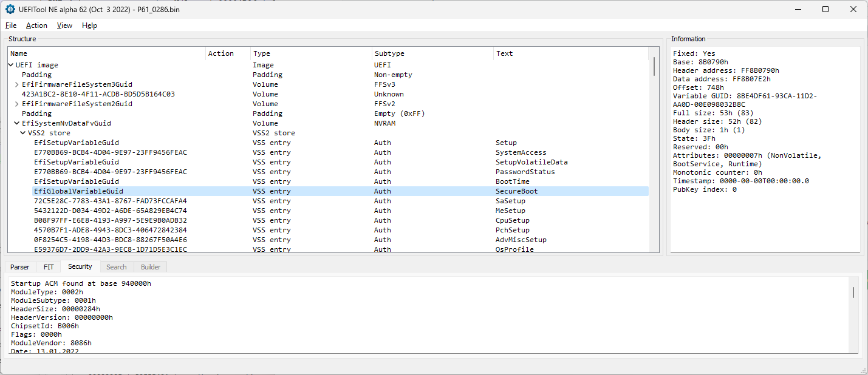868x375 pixels.
Task: Collapse the UEFI image tree node
Action: pyautogui.click(x=10, y=64)
